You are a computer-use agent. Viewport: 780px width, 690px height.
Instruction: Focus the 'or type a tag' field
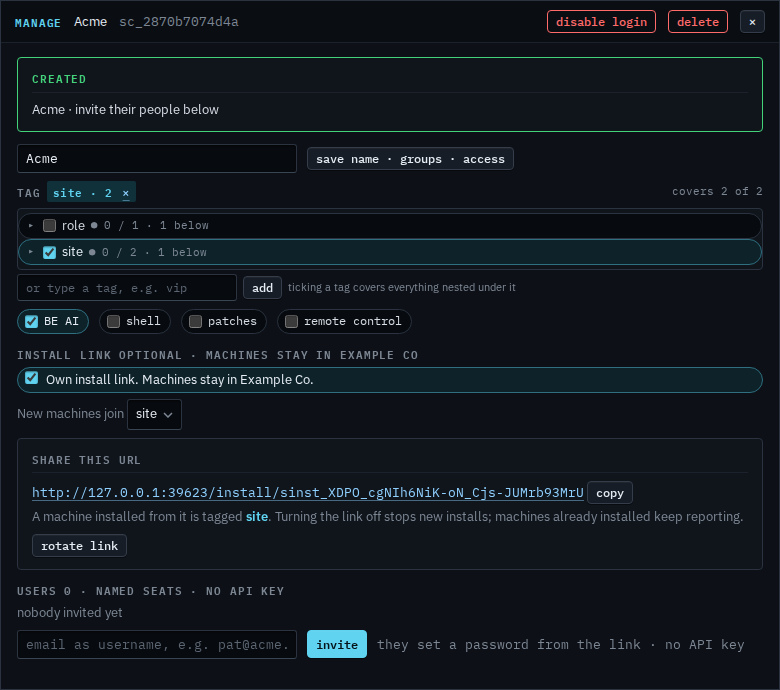[127, 288]
